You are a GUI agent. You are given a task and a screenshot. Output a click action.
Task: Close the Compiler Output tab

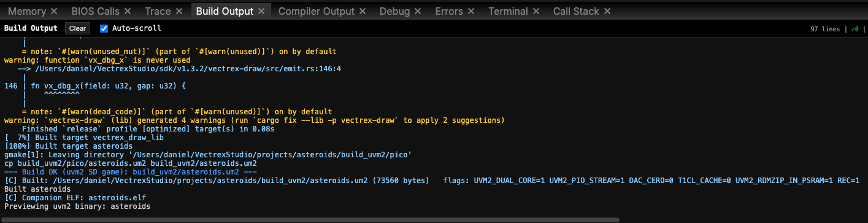click(363, 11)
